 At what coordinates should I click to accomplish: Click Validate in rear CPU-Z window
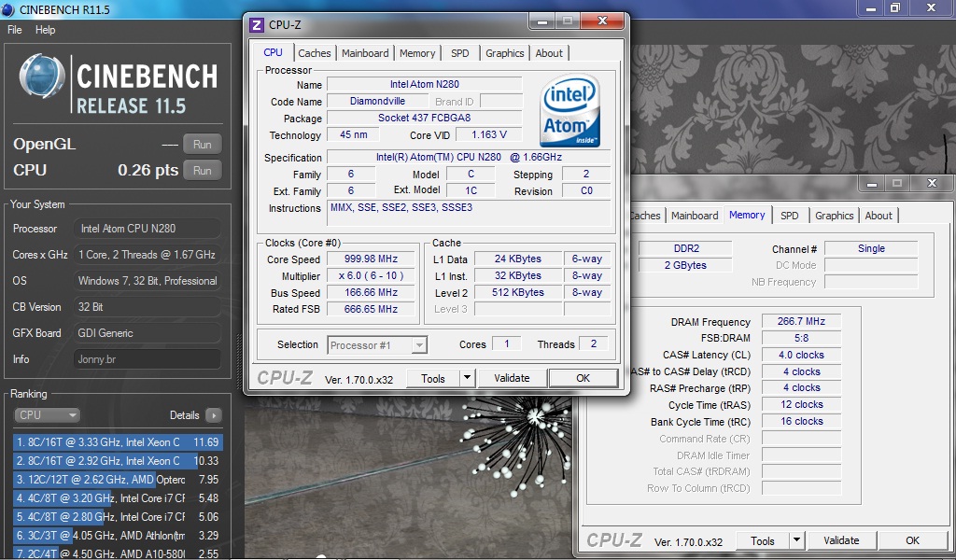841,540
